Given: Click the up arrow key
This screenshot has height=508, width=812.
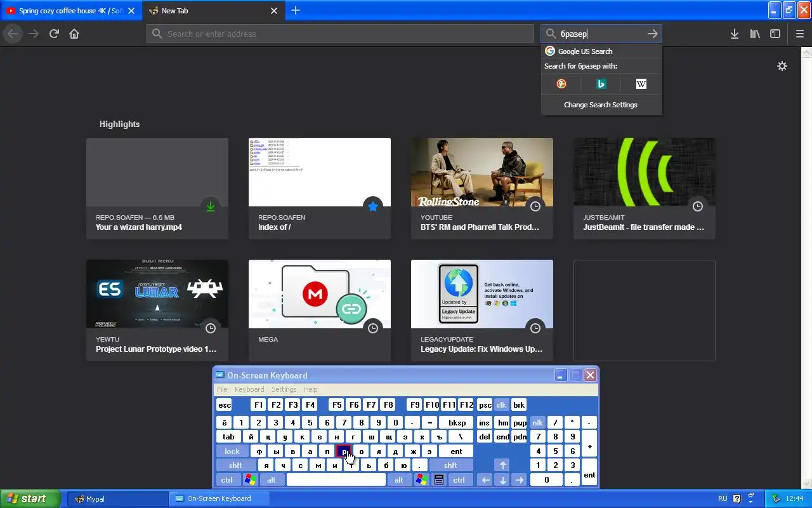Looking at the screenshot, I should [x=502, y=465].
